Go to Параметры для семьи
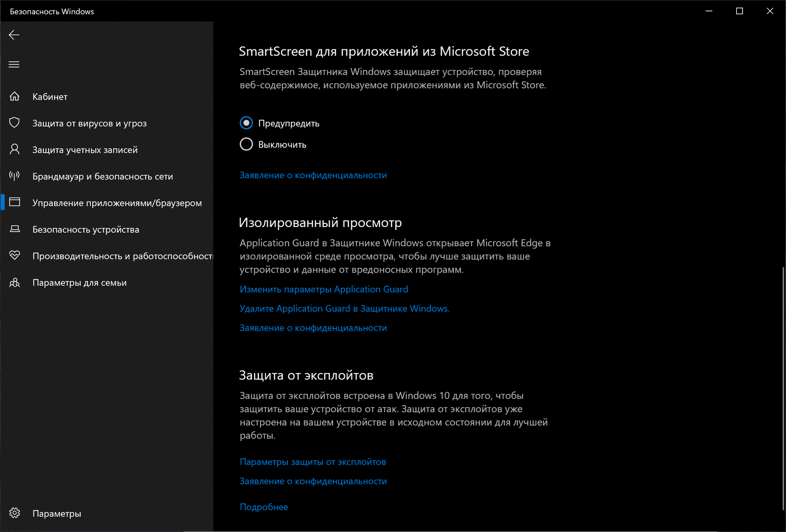The height and width of the screenshot is (532, 786). [80, 283]
